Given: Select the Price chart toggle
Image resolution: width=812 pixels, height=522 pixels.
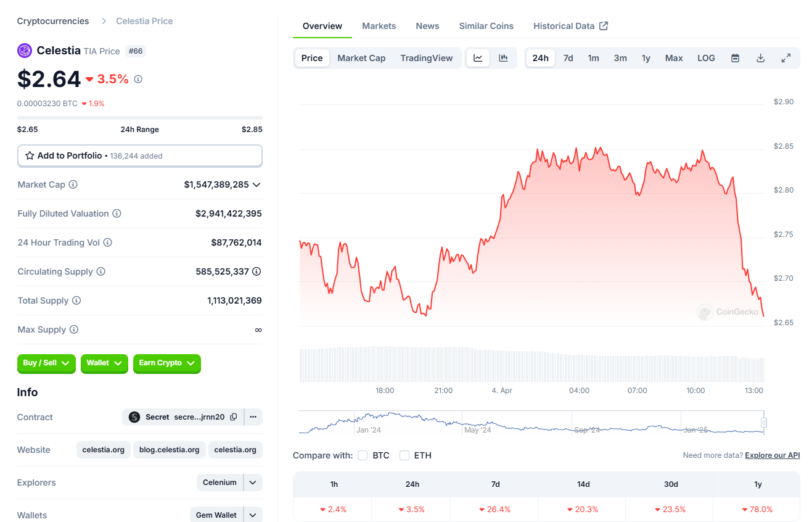Looking at the screenshot, I should 312,58.
